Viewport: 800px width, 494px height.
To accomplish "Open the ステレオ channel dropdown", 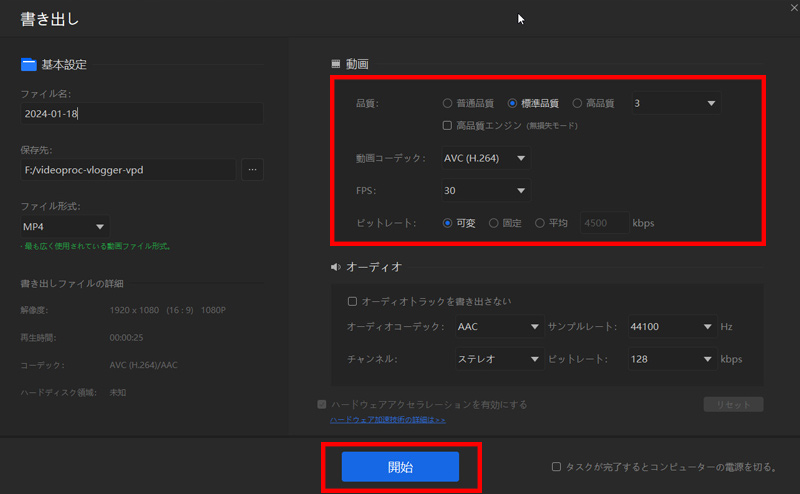I will (497, 358).
